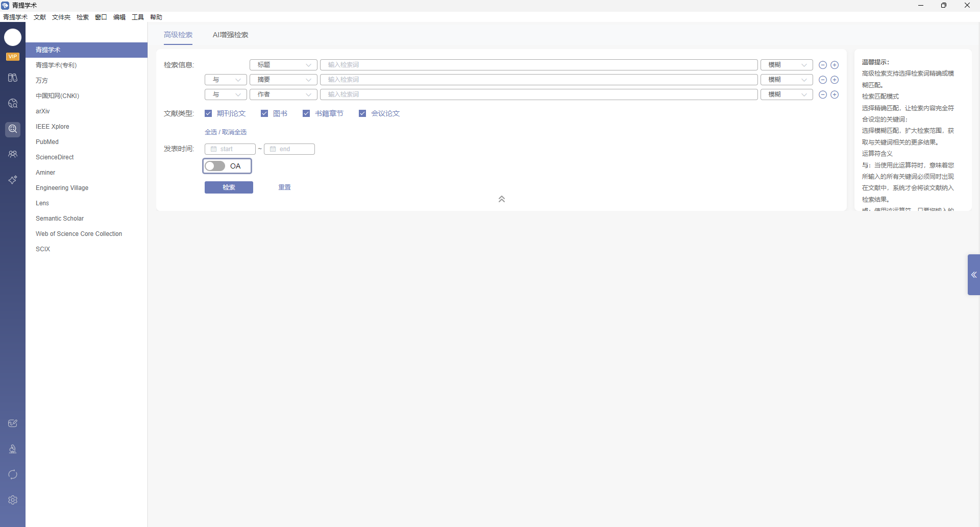Open the group members icon
Viewport: 980px width, 527px height.
point(13,154)
